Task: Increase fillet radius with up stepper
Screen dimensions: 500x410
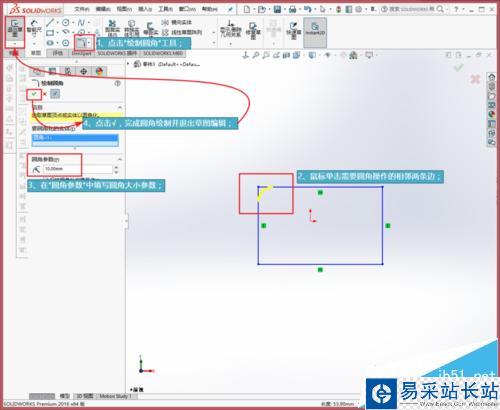Action: pos(116,167)
